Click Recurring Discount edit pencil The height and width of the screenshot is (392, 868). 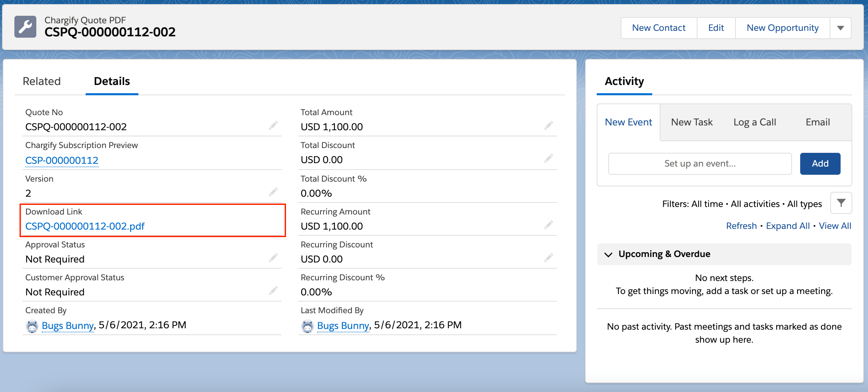(x=548, y=258)
